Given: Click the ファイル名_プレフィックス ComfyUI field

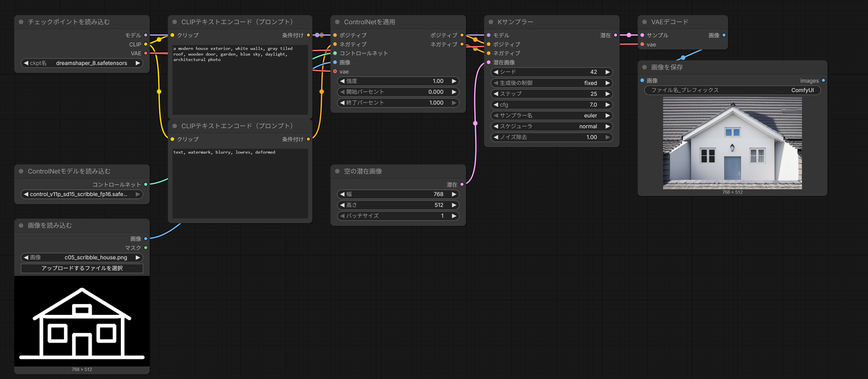Looking at the screenshot, I should click(732, 90).
